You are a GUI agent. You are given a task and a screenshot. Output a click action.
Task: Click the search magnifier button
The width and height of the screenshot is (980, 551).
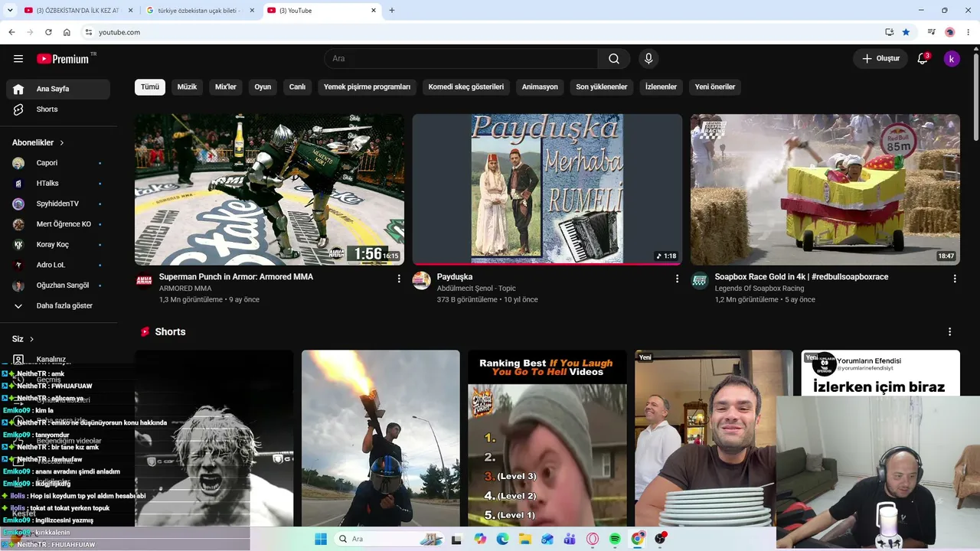(614, 59)
